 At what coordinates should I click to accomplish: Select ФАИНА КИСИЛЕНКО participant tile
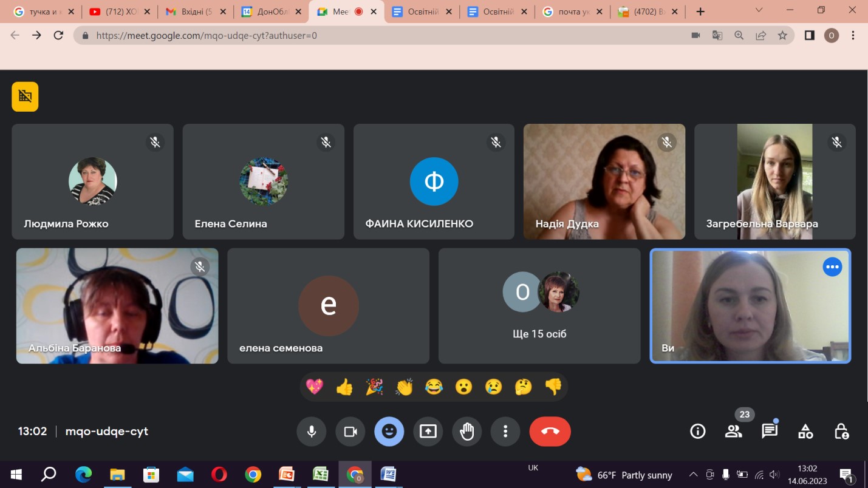click(x=434, y=181)
